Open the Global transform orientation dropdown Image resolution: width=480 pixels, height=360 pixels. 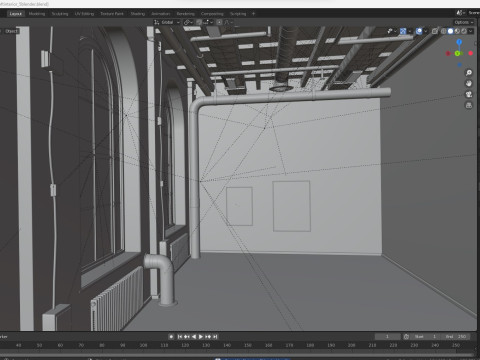click(167, 22)
